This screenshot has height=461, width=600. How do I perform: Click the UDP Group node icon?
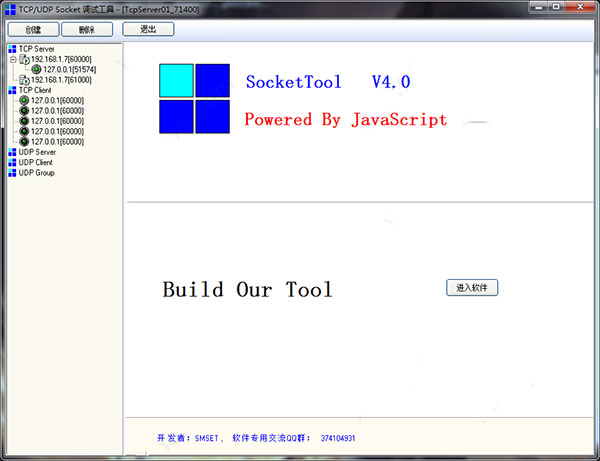pyautogui.click(x=12, y=173)
